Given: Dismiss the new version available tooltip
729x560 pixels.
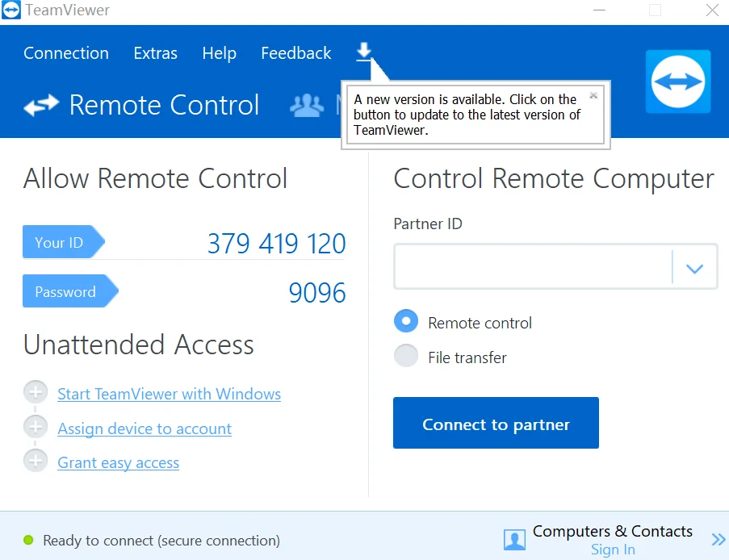Looking at the screenshot, I should 593,96.
